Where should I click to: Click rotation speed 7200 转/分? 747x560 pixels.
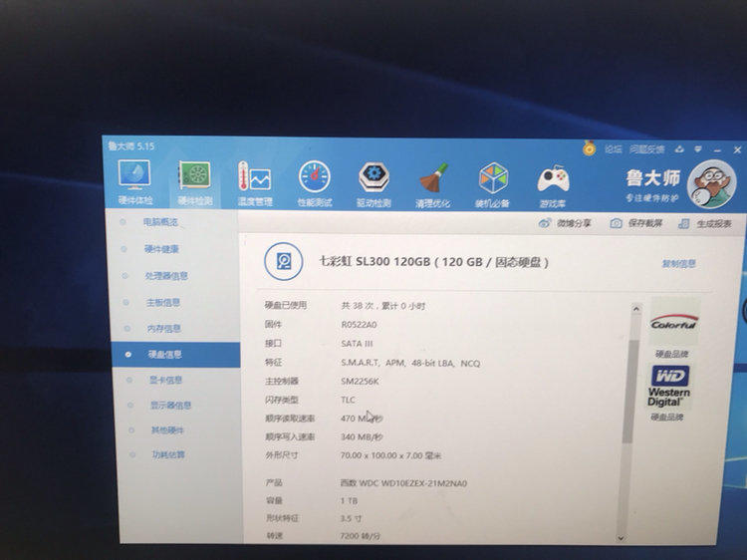point(361,536)
